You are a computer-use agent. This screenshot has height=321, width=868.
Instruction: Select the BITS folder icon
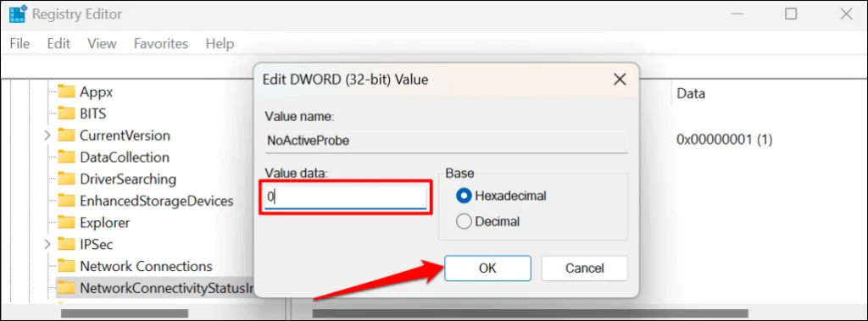click(66, 113)
